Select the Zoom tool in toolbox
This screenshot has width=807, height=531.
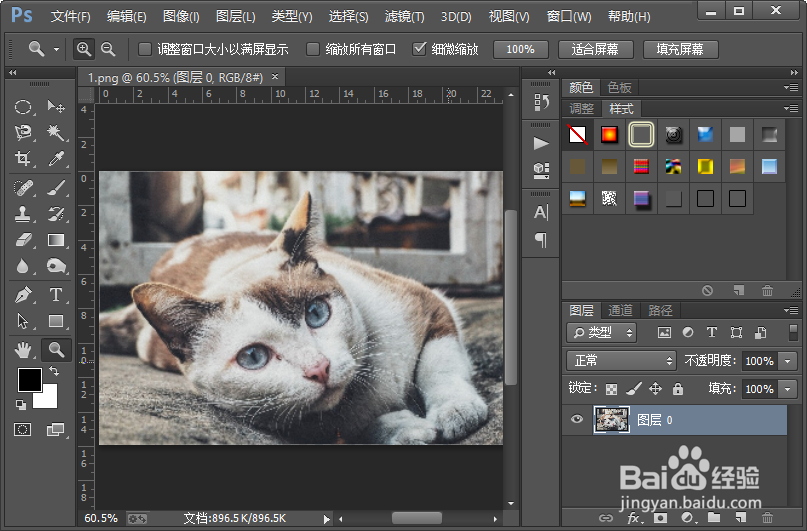pyautogui.click(x=56, y=350)
